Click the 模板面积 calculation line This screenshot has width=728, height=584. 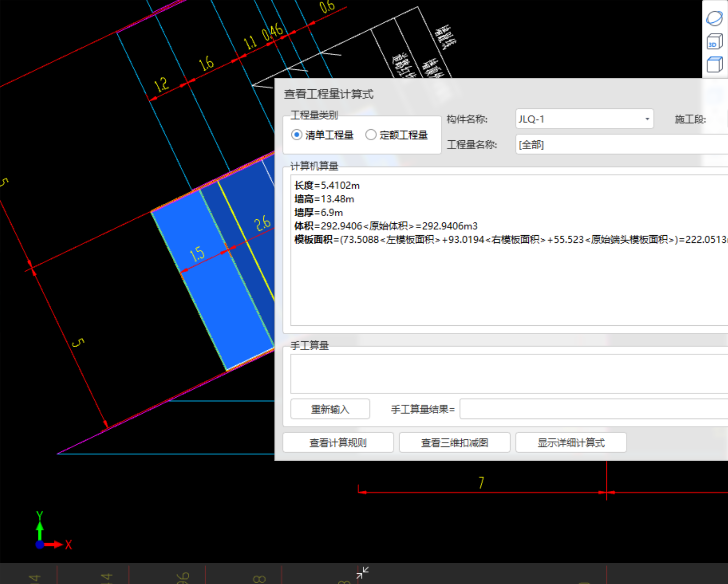tap(511, 240)
